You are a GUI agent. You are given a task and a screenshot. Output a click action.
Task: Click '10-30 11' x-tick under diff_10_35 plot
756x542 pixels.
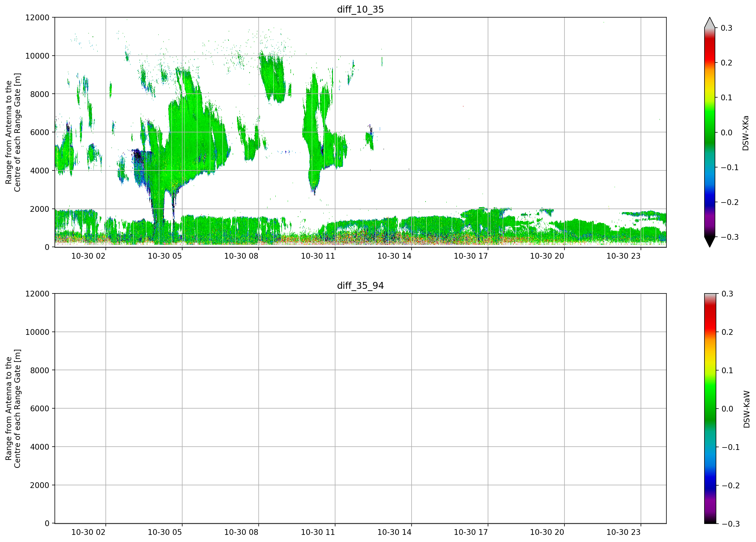click(318, 256)
